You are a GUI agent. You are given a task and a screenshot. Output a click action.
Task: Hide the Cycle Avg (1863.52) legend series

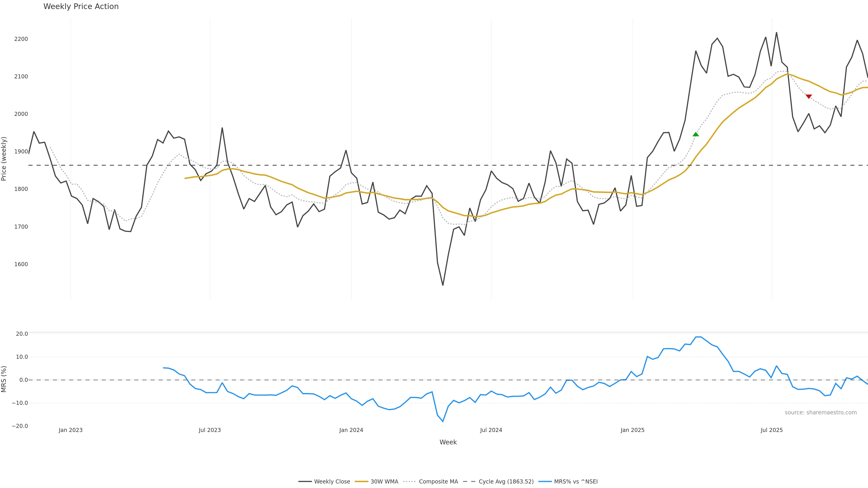[x=506, y=482]
